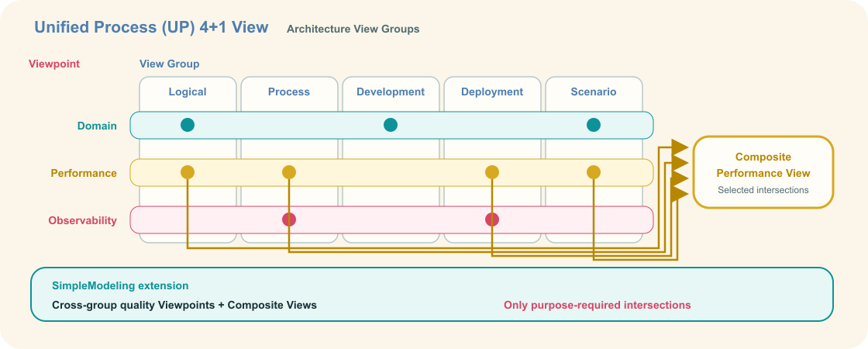This screenshot has height=349, width=868.
Task: Click the topmost arrowhead entering Composite view
Action: pyautogui.click(x=679, y=147)
